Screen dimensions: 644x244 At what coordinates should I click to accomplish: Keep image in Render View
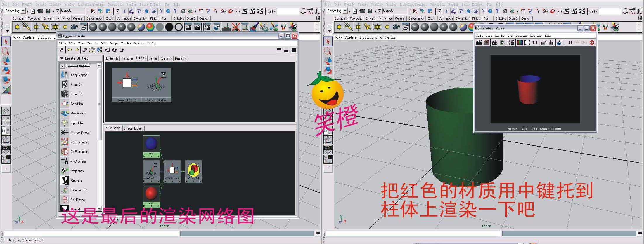[x=543, y=43]
